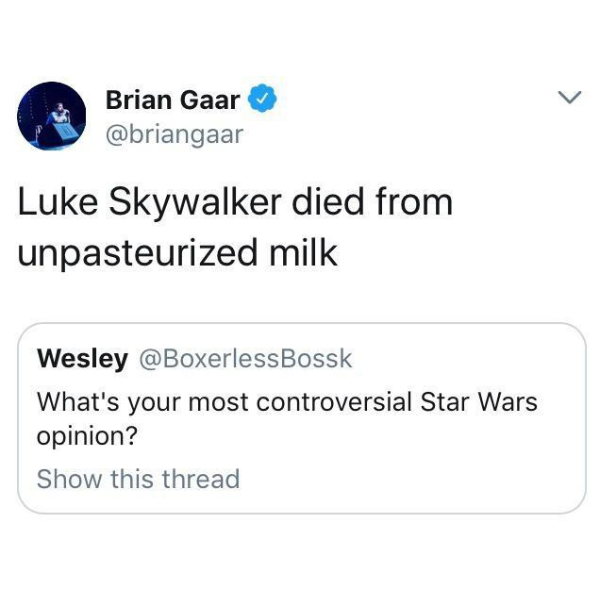
Task: Click the "unpasteurized milk" tweet text
Action: [x=178, y=253]
